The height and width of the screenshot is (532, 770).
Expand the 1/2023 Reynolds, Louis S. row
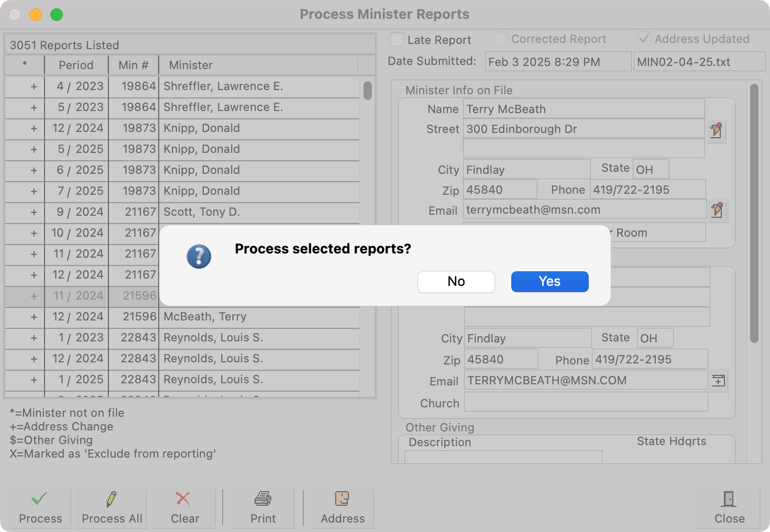pyautogui.click(x=34, y=338)
